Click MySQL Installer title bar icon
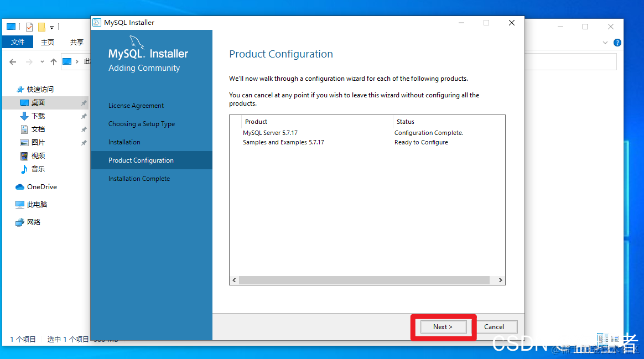The height and width of the screenshot is (359, 644). point(97,23)
